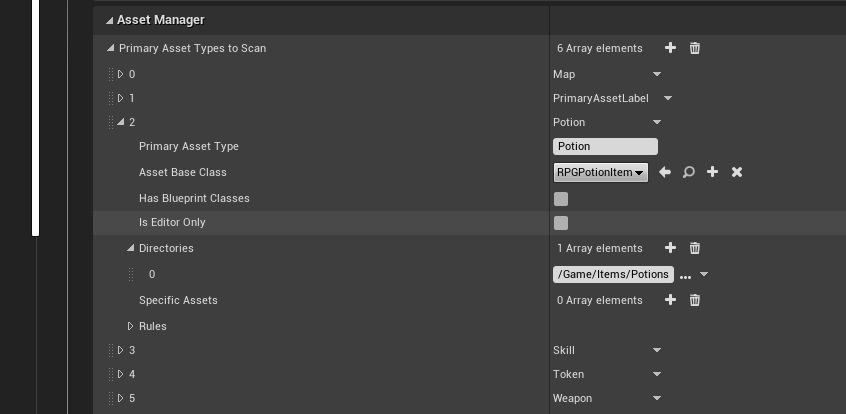846x414 pixels.
Task: Add element to Specific Assets array
Action: coord(670,300)
